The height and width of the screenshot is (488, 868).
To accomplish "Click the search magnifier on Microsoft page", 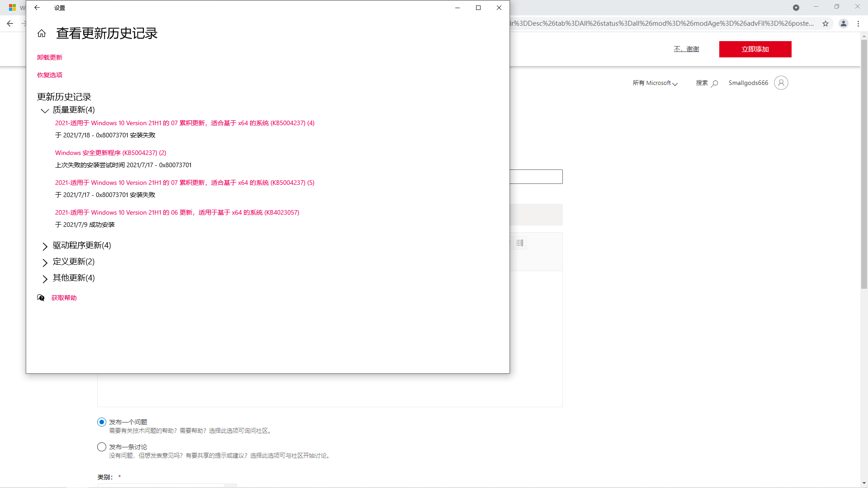I will click(x=715, y=83).
